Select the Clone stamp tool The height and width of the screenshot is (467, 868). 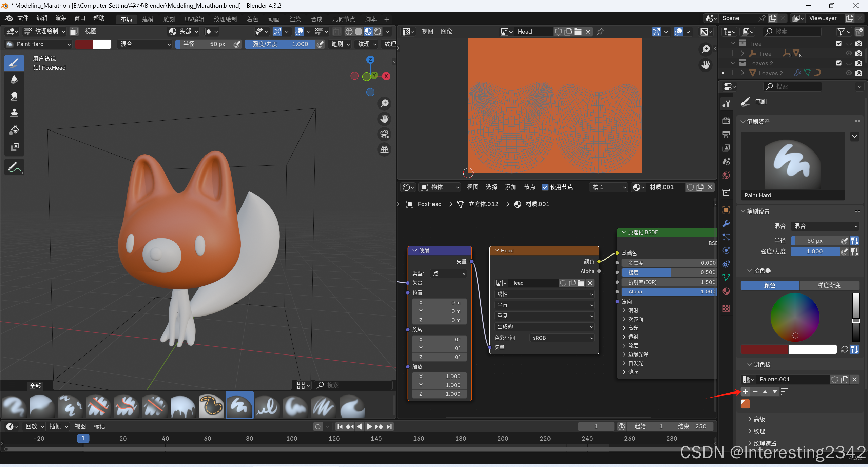14,113
